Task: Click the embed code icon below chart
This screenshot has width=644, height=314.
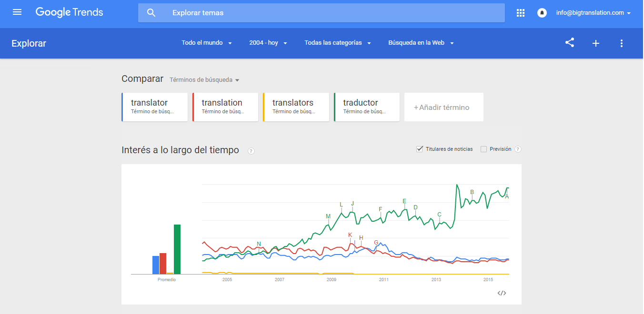Action: click(502, 293)
